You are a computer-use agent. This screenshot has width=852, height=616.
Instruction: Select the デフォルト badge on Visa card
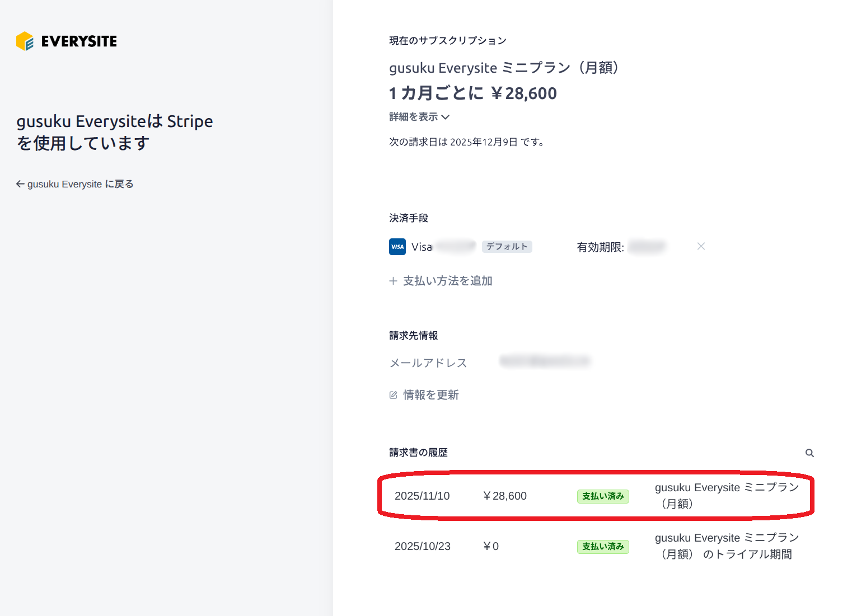click(x=507, y=247)
